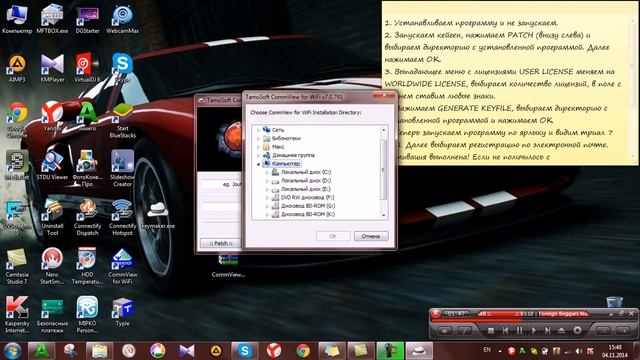
Task: Click the record button in media player
Action: pyautogui.click(x=577, y=330)
